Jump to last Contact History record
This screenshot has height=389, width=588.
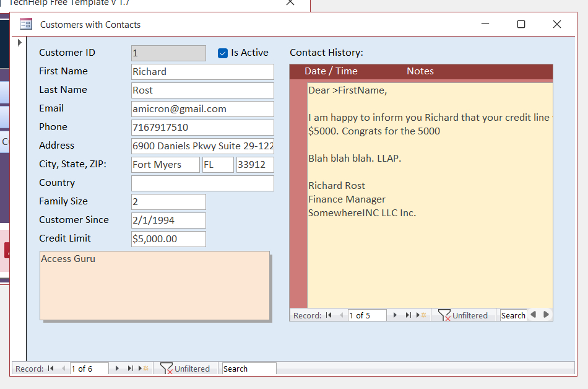(x=409, y=315)
